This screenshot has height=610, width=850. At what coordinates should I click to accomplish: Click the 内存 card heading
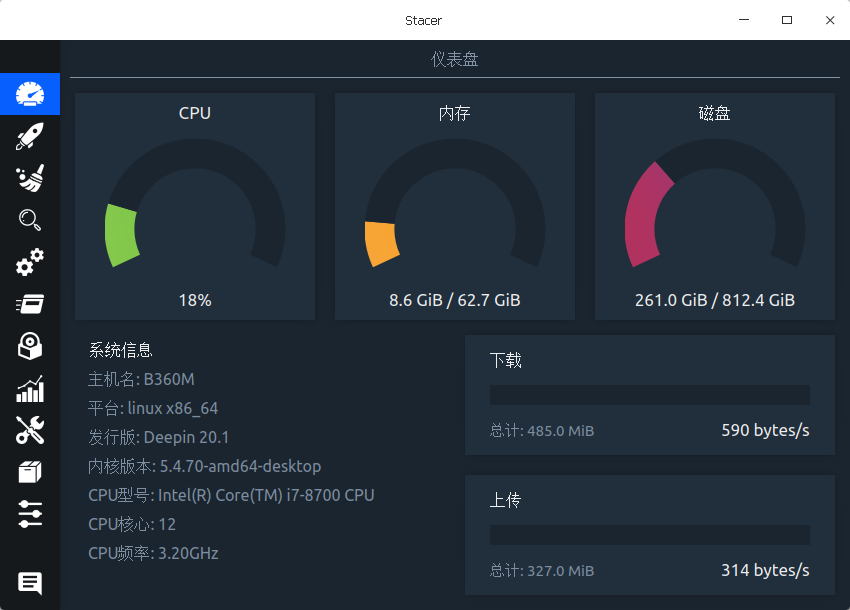[x=455, y=113]
